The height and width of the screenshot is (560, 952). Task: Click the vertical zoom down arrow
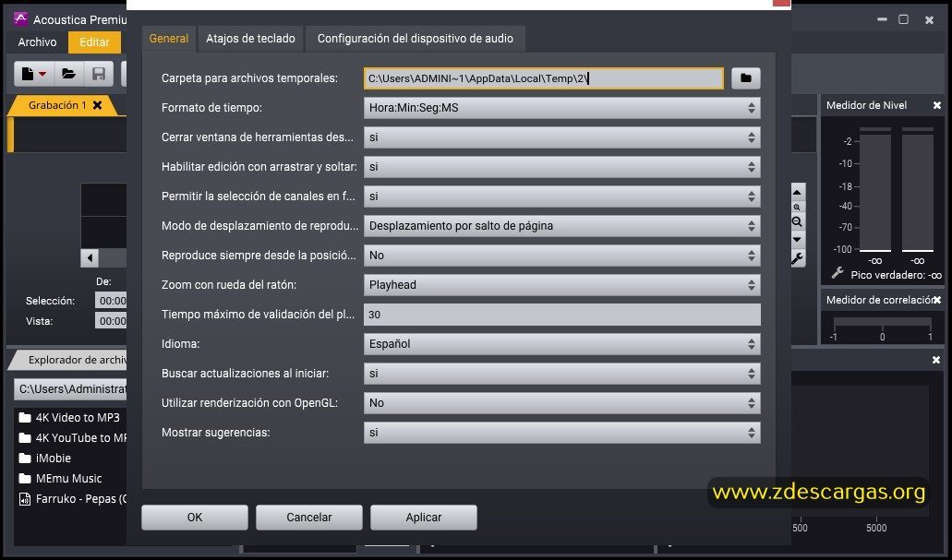coord(797,240)
